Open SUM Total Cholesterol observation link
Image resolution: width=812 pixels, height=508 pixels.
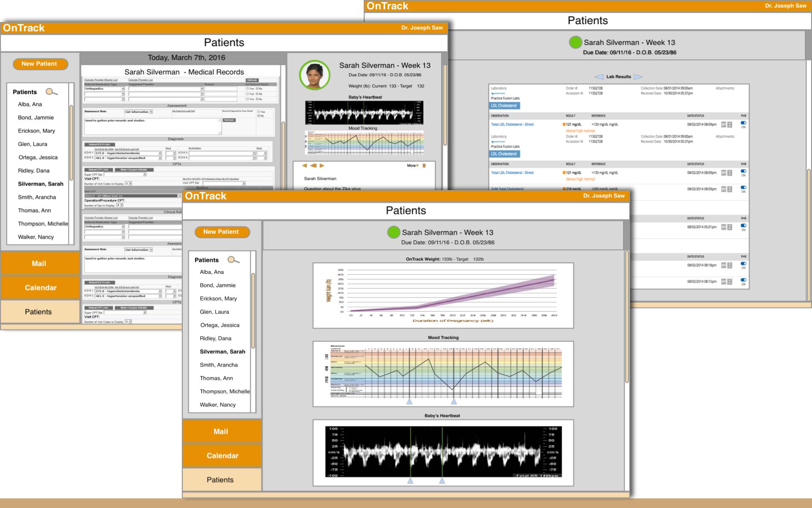[x=507, y=189]
